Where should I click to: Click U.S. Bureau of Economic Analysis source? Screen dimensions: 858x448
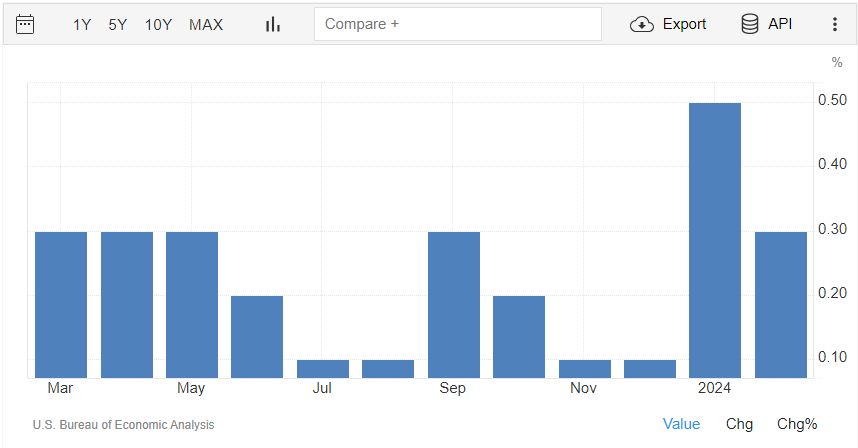[x=123, y=425]
